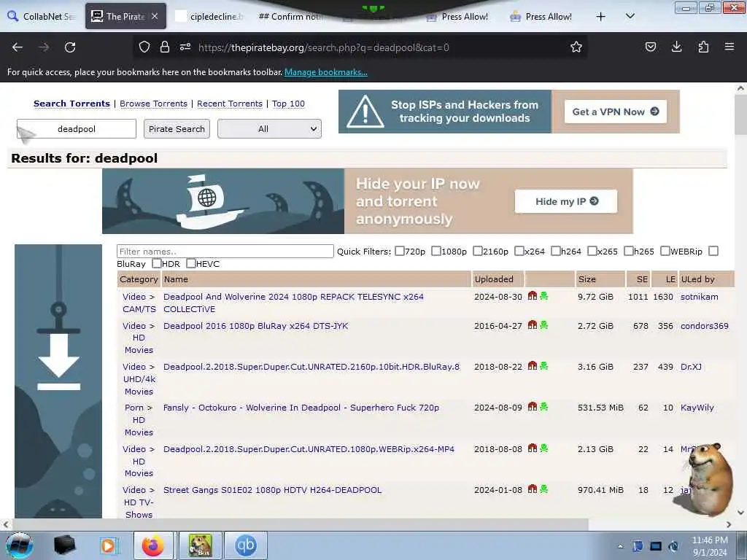Open the Top 100 link
Screen dimensions: 747x560
coord(288,104)
